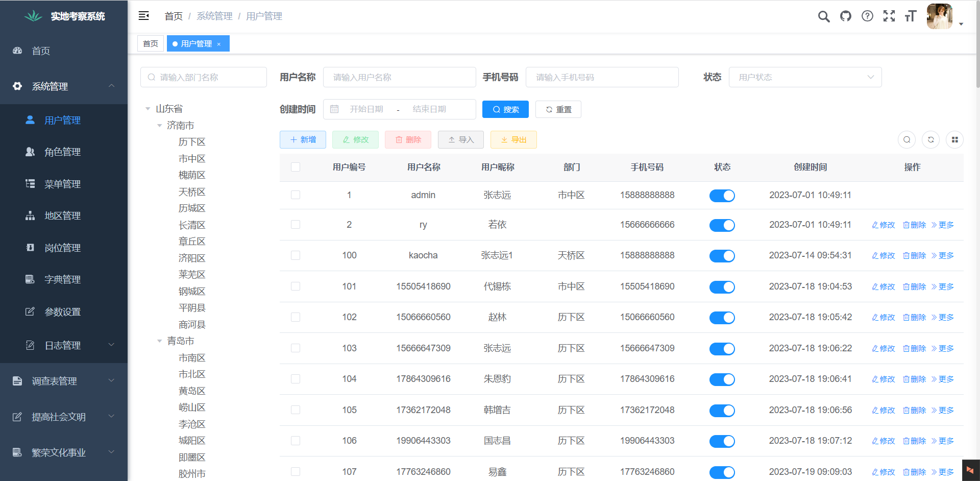
Task: Click the 搜索 button
Action: 505,109
